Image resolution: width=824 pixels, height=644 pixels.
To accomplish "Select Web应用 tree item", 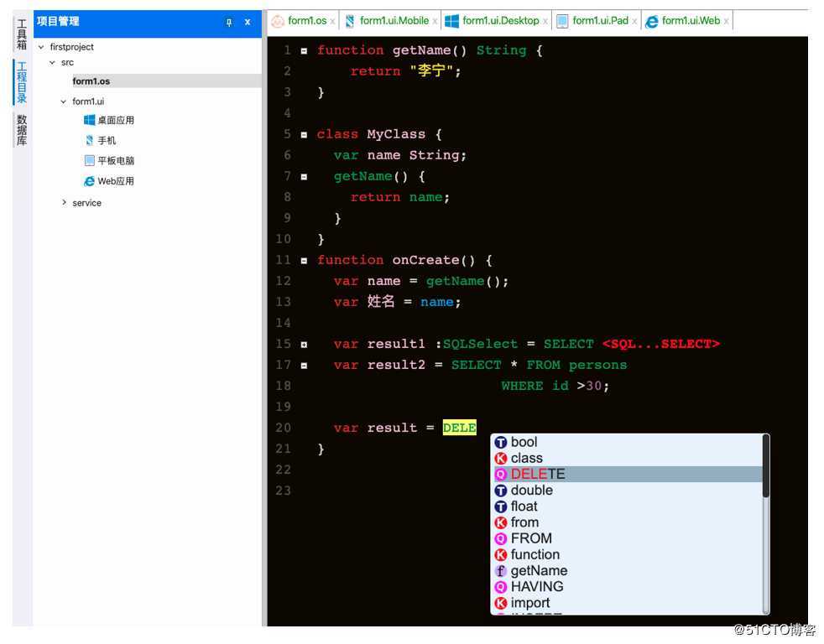I will [116, 181].
